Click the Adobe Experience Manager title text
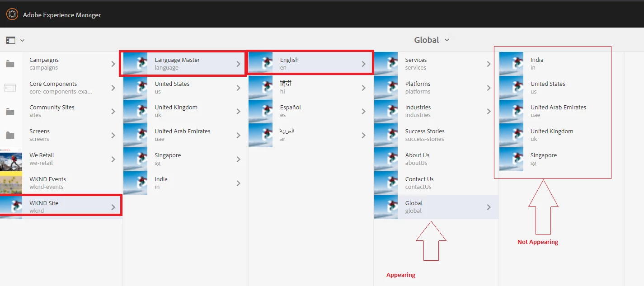644x286 pixels. (62, 15)
